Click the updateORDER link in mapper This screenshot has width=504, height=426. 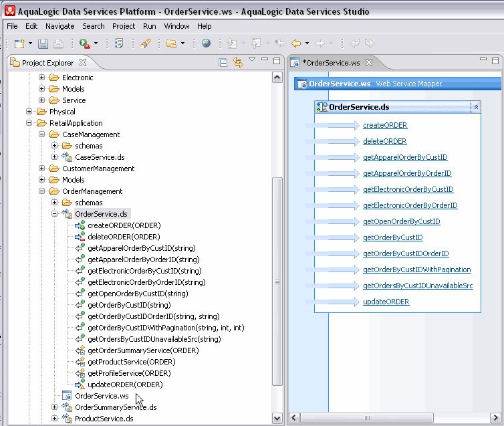(386, 302)
